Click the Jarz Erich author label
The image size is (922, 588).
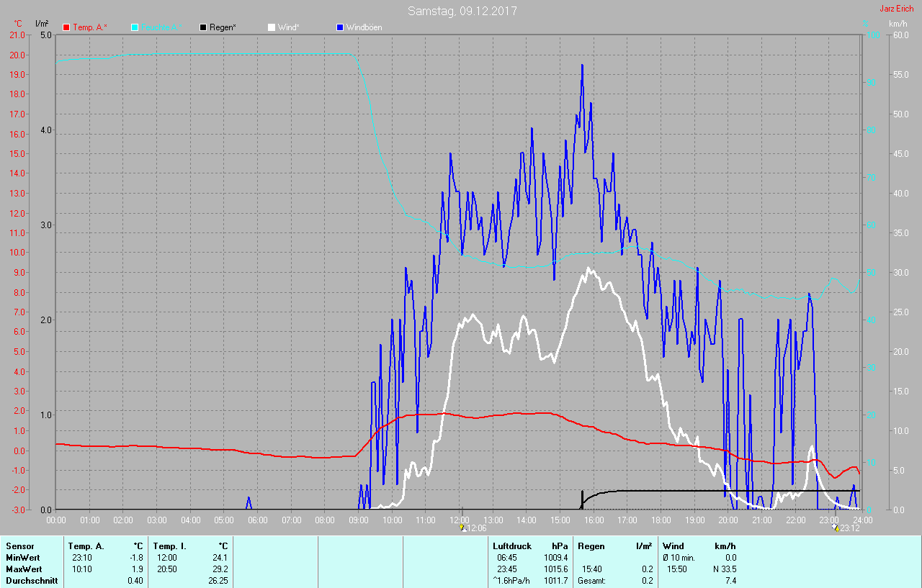pyautogui.click(x=897, y=9)
